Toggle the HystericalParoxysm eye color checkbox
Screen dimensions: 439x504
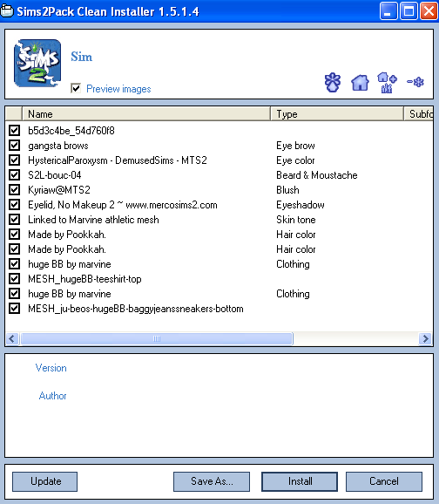15,160
